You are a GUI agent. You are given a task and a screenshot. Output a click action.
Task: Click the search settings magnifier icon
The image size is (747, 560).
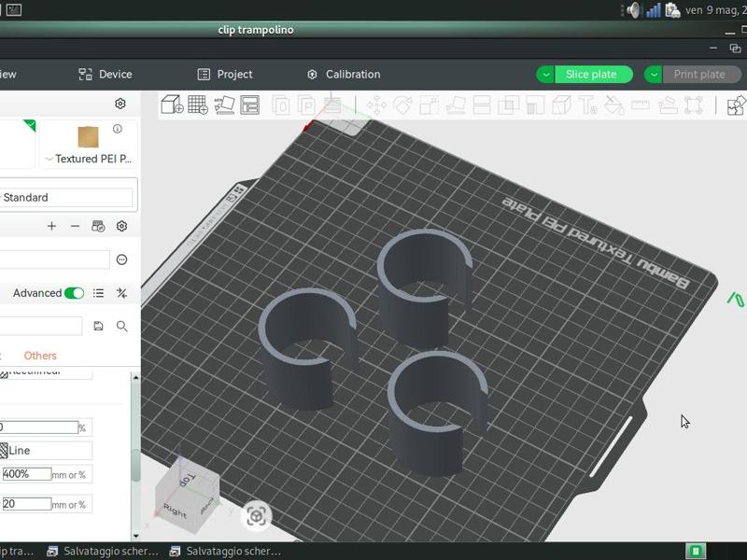(x=122, y=326)
